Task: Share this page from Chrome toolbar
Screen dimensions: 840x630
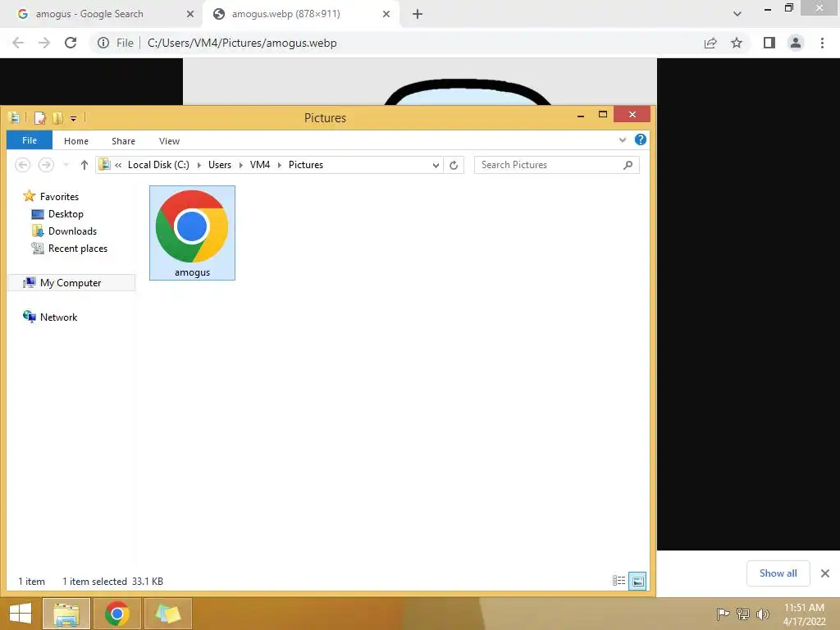Action: tap(710, 43)
